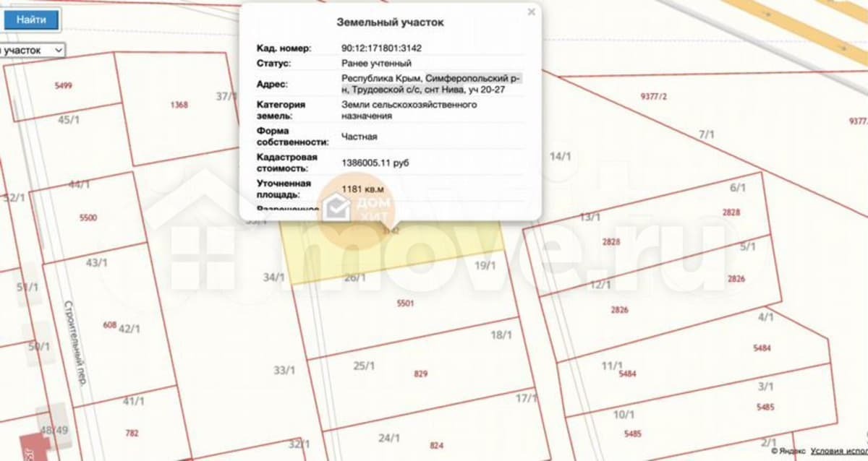Select parcel 824 on the map

[x=436, y=446]
